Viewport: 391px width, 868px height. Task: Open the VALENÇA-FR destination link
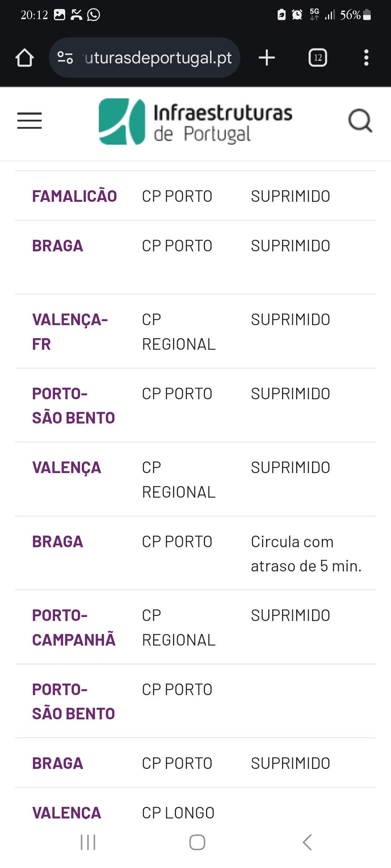click(70, 332)
